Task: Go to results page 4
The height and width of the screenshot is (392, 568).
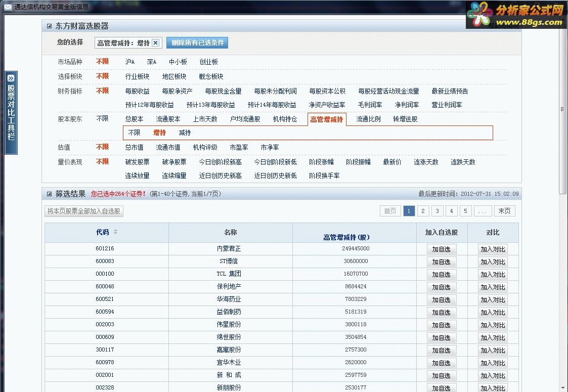Action: [x=451, y=211]
